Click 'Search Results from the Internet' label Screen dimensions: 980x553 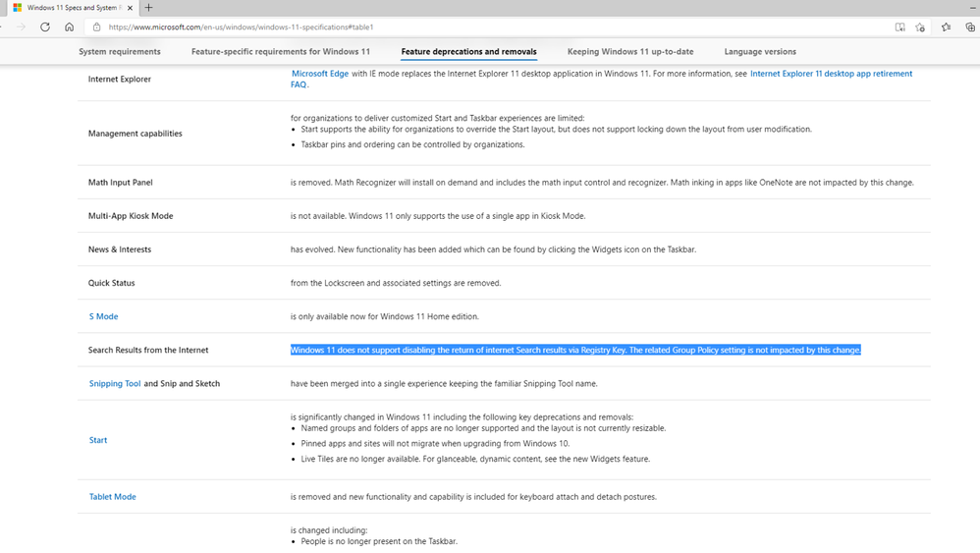[148, 350]
